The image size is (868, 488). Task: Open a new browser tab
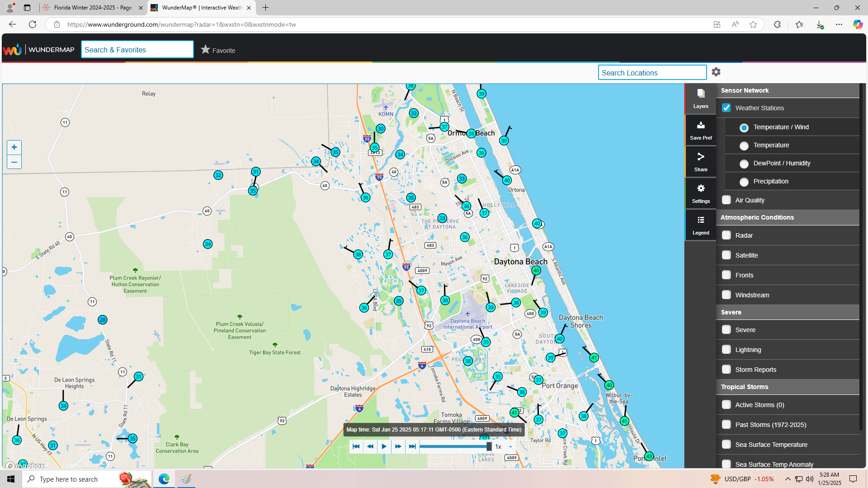tap(265, 8)
